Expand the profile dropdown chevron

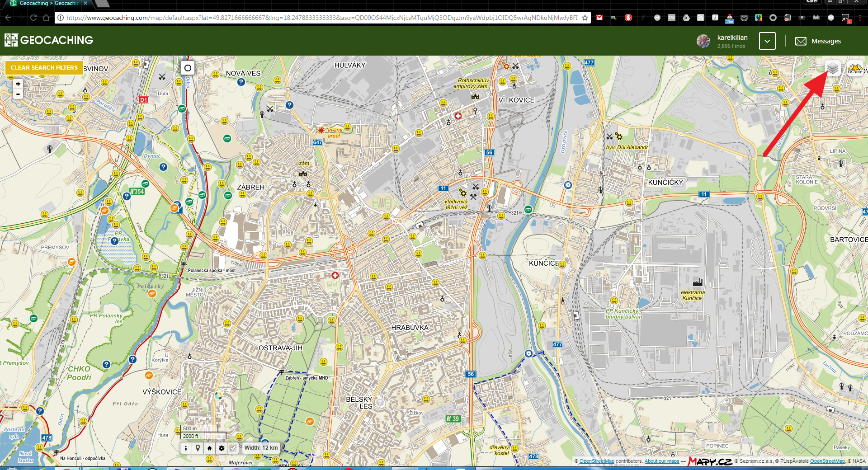[767, 41]
